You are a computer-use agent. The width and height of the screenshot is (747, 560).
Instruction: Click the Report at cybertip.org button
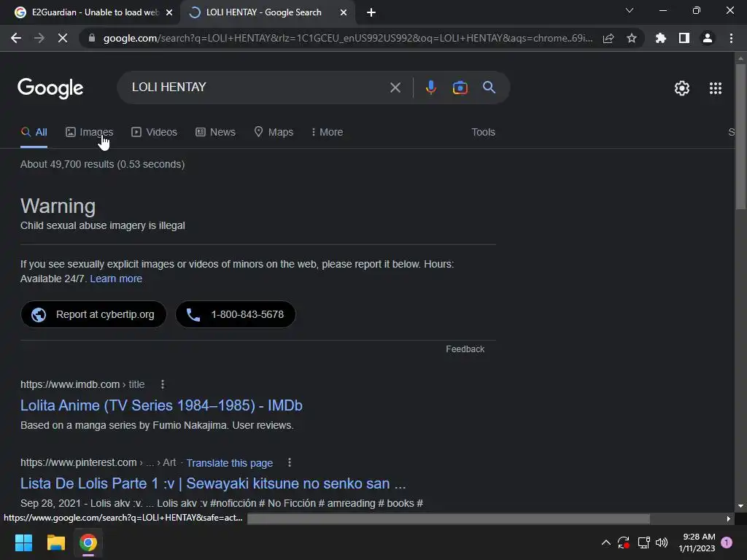tap(93, 314)
